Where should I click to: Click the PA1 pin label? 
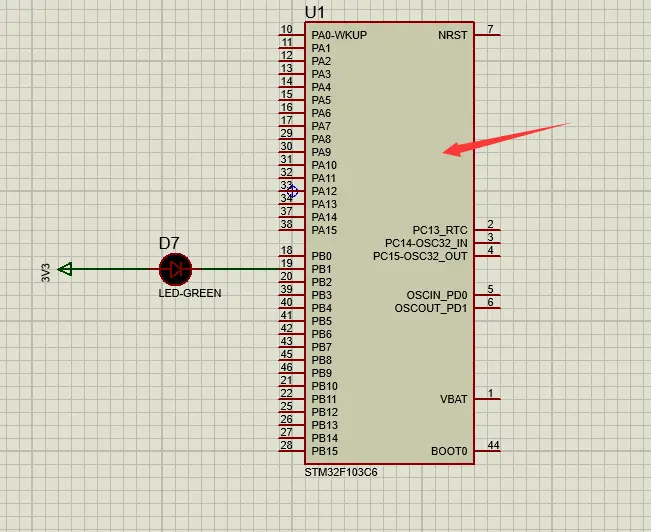tap(321, 48)
